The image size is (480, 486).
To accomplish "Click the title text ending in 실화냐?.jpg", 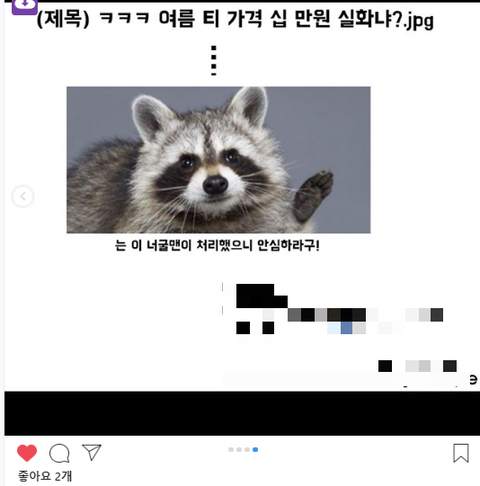I will coord(235,19).
